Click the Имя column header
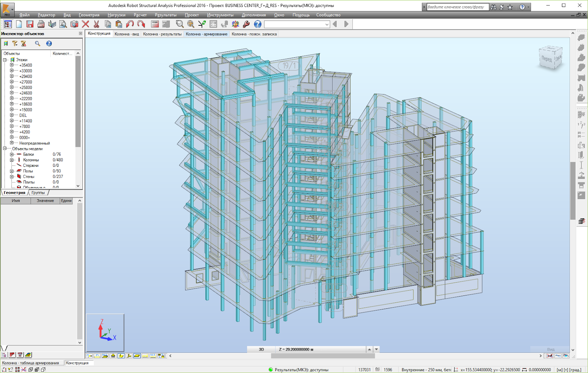This screenshot has height=373, width=588. (x=16, y=201)
